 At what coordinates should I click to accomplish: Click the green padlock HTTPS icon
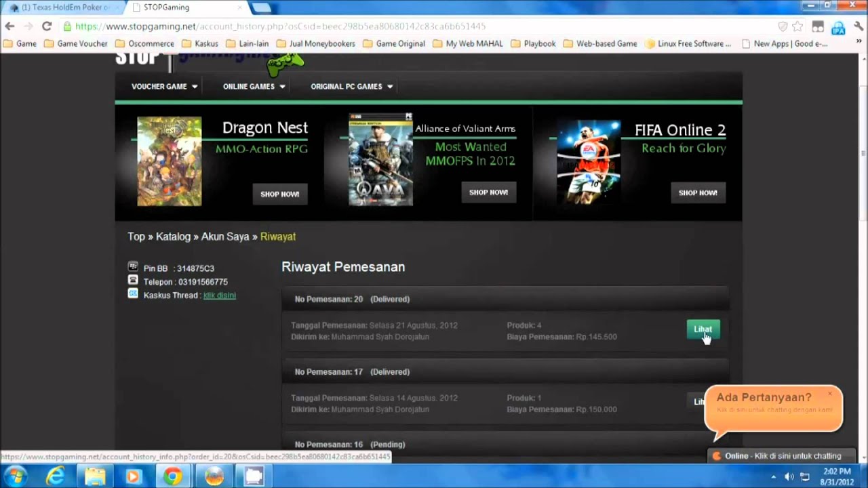[x=67, y=26]
